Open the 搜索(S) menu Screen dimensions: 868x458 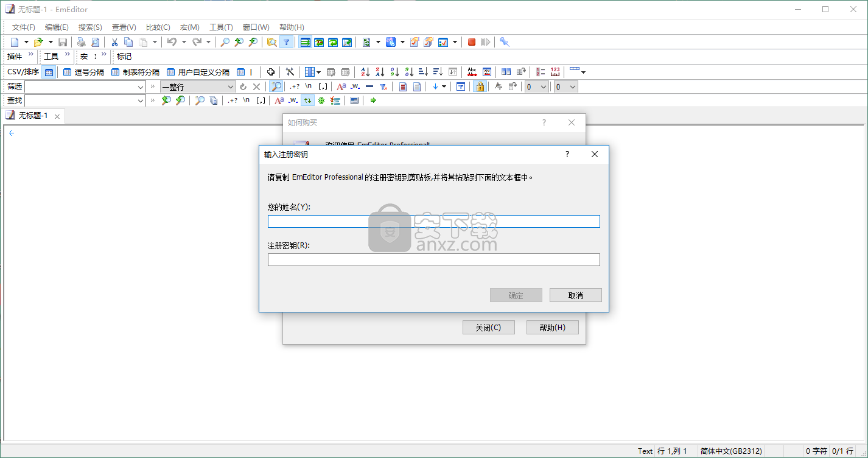click(90, 27)
